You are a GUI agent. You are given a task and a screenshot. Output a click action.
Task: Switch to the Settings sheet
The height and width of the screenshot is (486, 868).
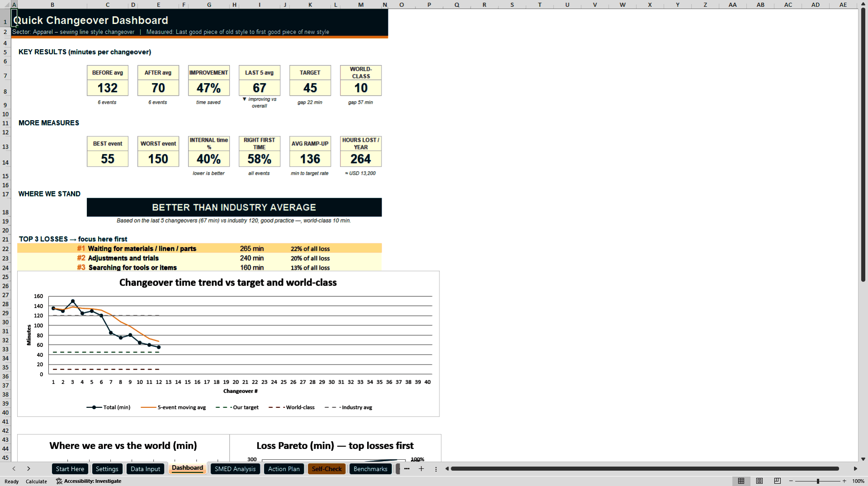(107, 469)
